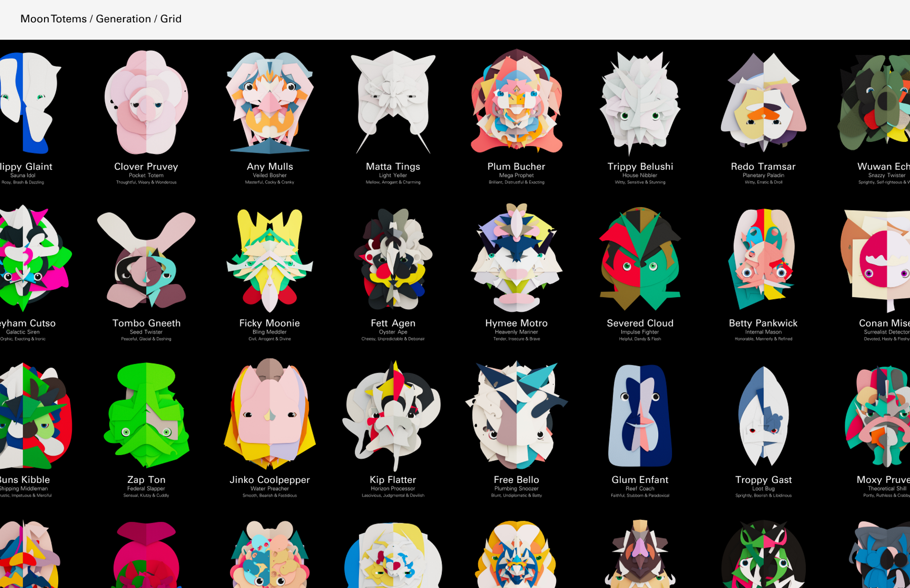The image size is (910, 588).
Task: Select the 'Matta Tings' name text
Action: pos(393,166)
